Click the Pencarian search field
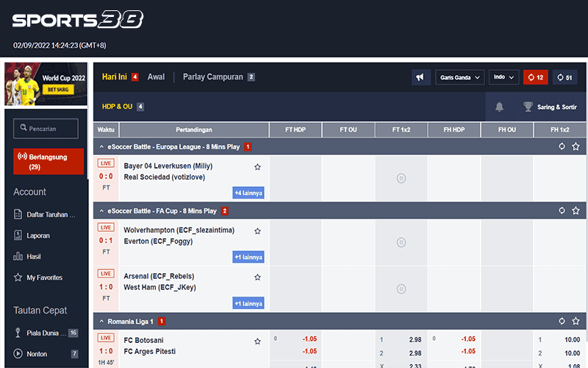 pos(46,128)
